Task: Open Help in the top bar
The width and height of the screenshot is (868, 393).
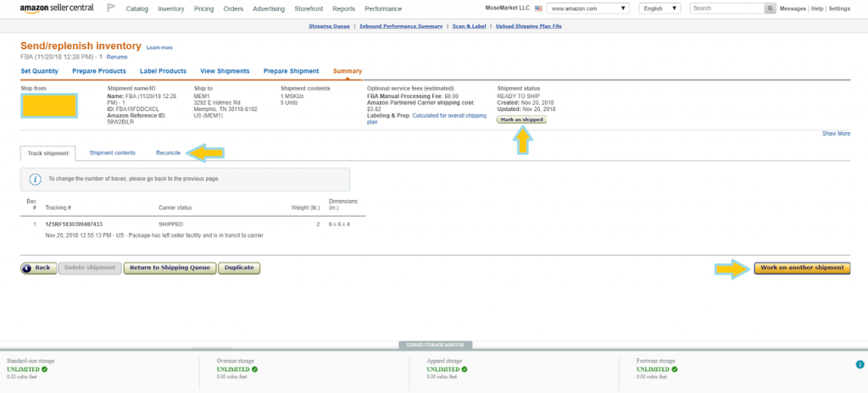Action: click(x=817, y=8)
